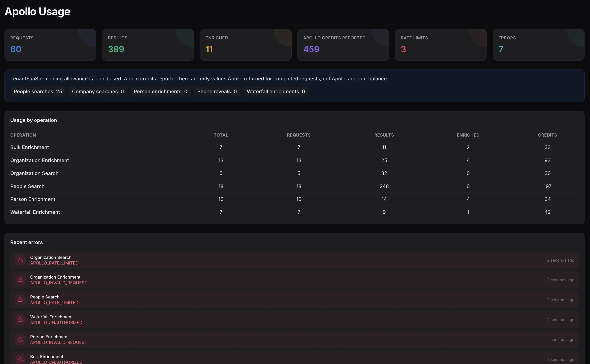Click timestamp on Waterfall Enrichment error row
Viewport: 590px width, 364px height.
561,320
